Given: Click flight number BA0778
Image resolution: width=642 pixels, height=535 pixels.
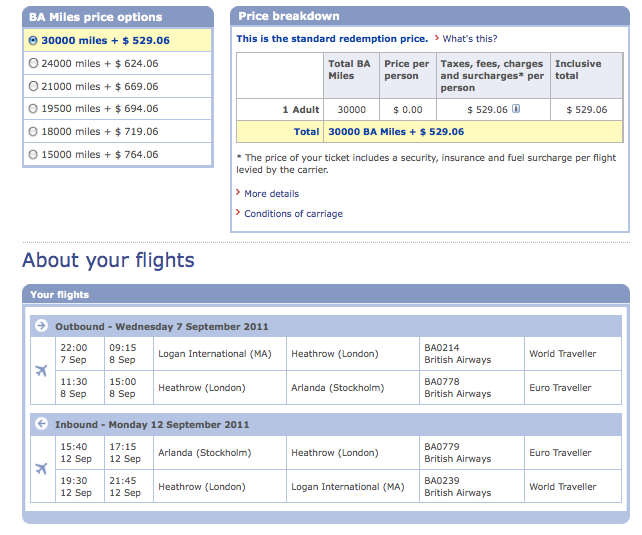Looking at the screenshot, I should pos(441,382).
